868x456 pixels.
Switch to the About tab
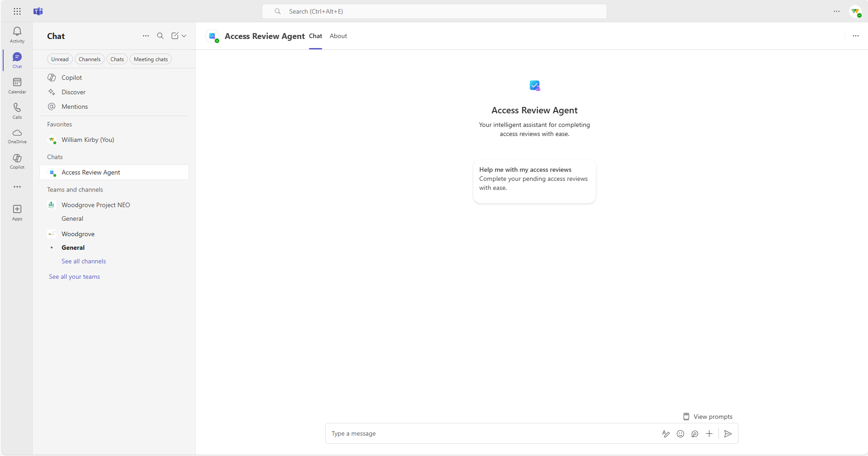pos(338,36)
